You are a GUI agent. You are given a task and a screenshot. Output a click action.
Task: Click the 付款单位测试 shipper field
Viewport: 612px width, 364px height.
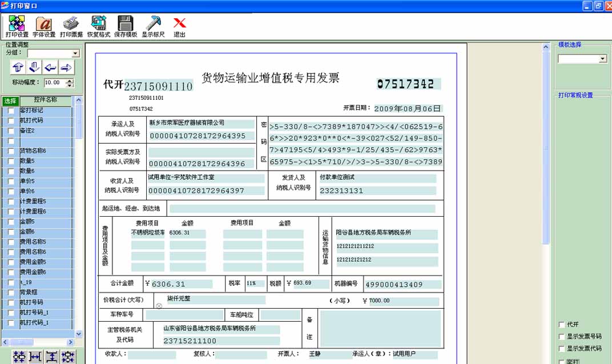point(377,178)
